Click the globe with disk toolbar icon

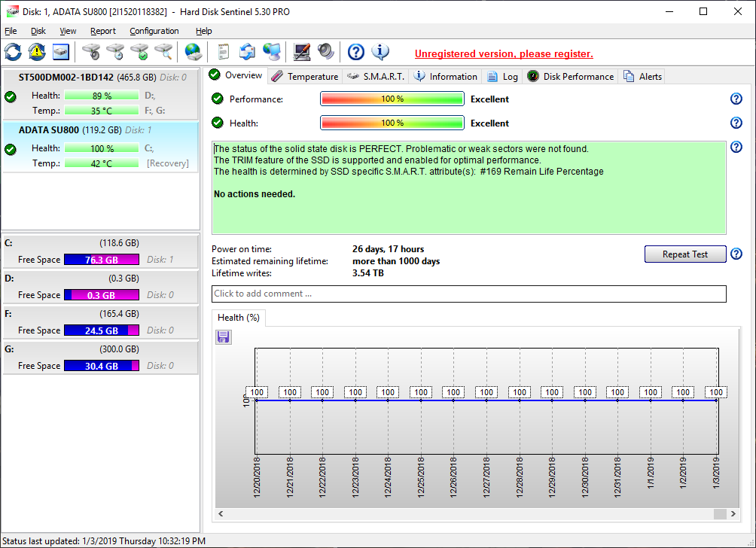(194, 52)
